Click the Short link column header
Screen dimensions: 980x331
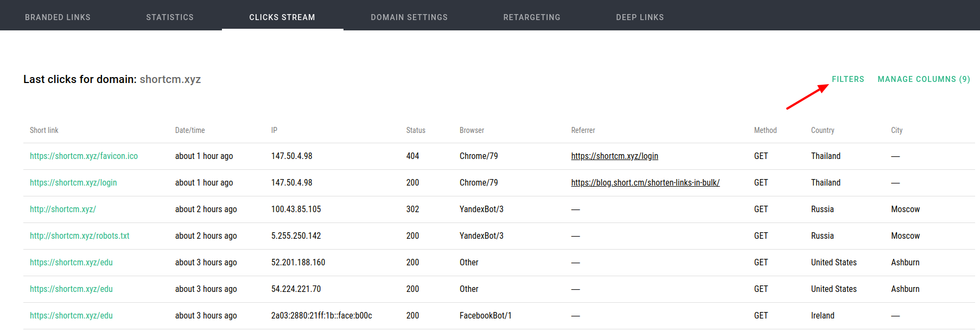pos(44,130)
